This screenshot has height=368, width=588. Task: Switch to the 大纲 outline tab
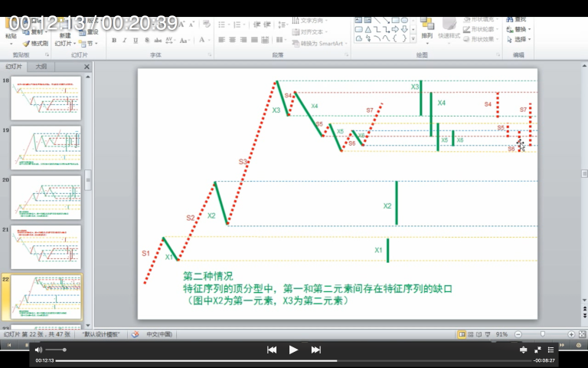pos(41,67)
